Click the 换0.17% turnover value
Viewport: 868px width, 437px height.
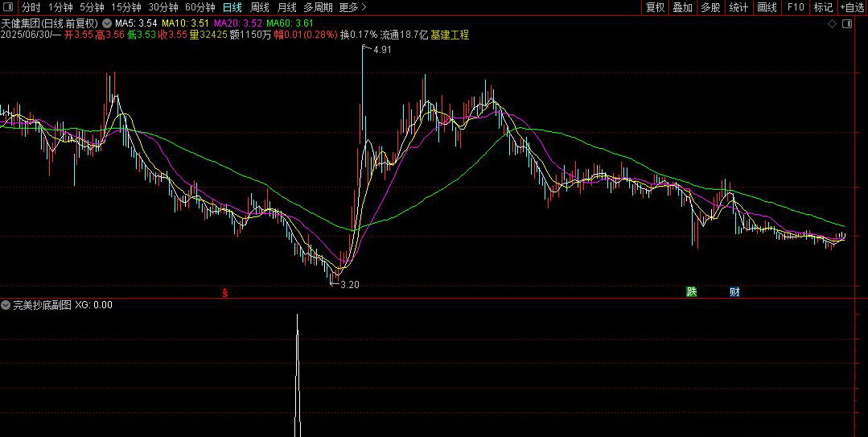point(359,35)
